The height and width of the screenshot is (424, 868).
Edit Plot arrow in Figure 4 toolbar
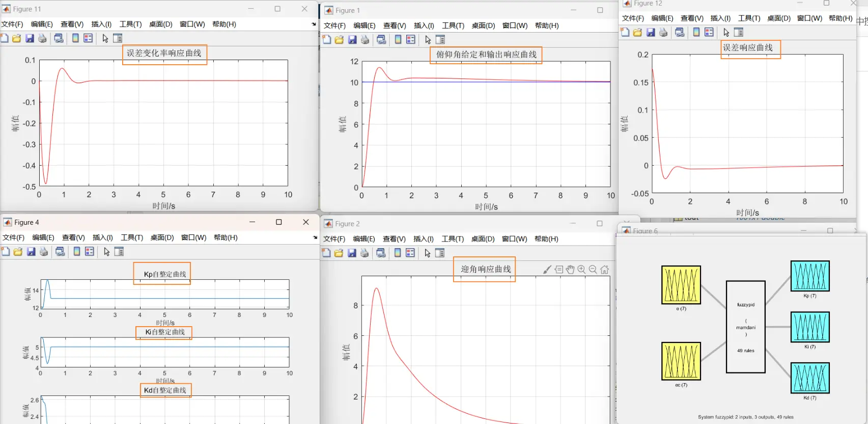click(107, 252)
